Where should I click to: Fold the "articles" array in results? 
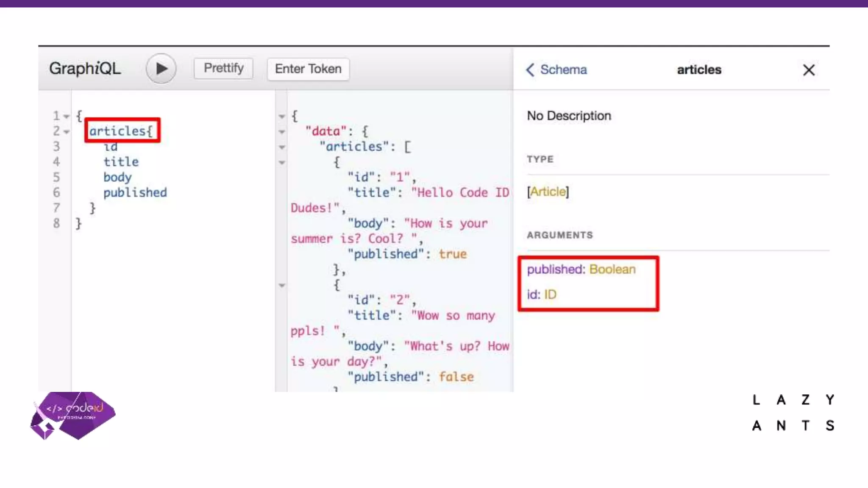click(282, 147)
